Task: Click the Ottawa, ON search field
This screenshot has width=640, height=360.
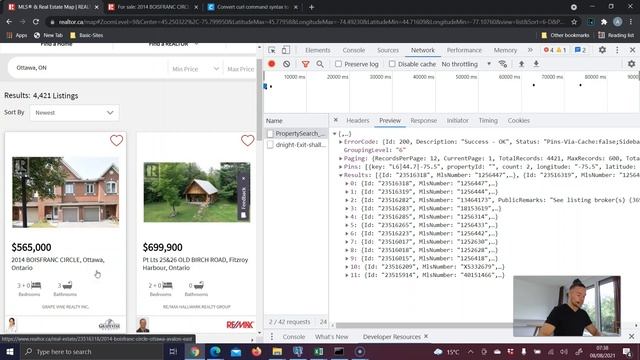Action: tap(88, 68)
